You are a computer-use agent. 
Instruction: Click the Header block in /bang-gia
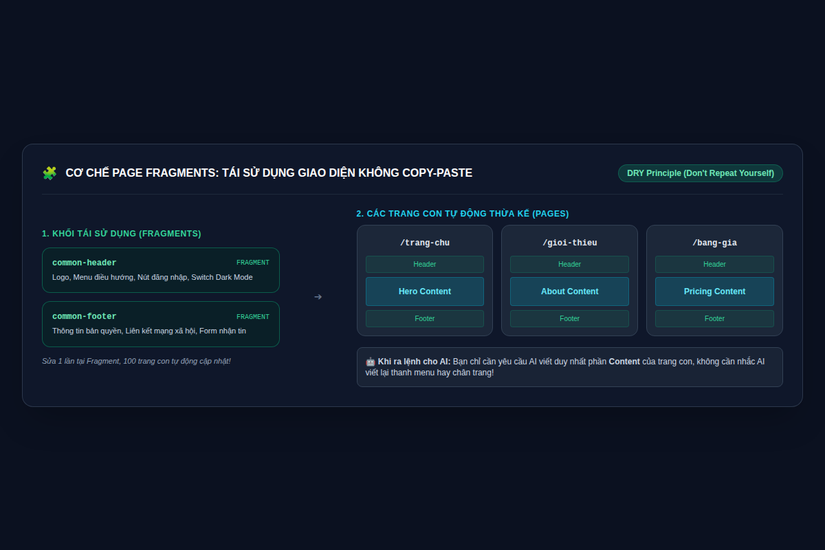point(715,264)
